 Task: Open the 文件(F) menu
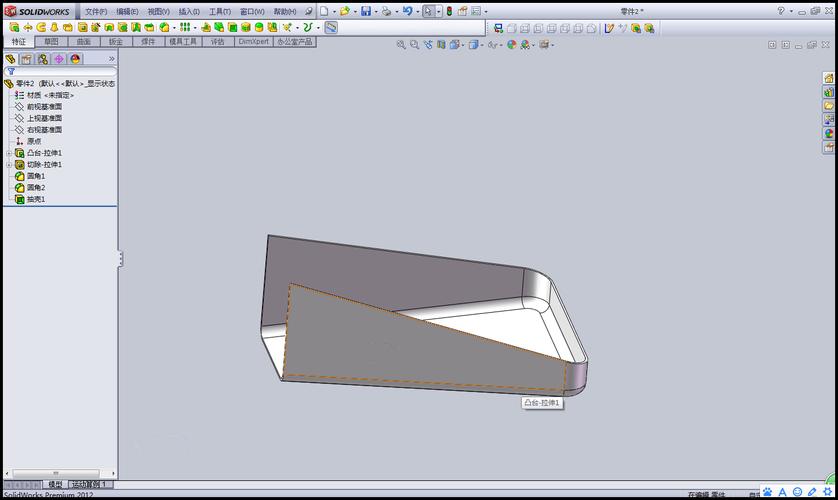(x=96, y=11)
